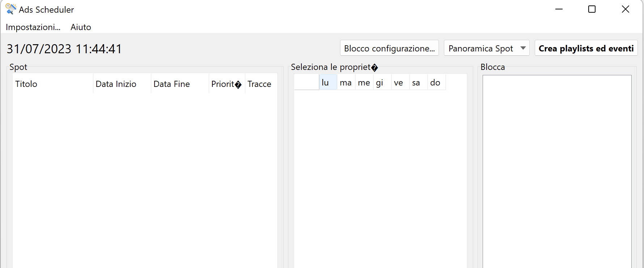
Task: Select the ma day column header
Action: coord(346,83)
